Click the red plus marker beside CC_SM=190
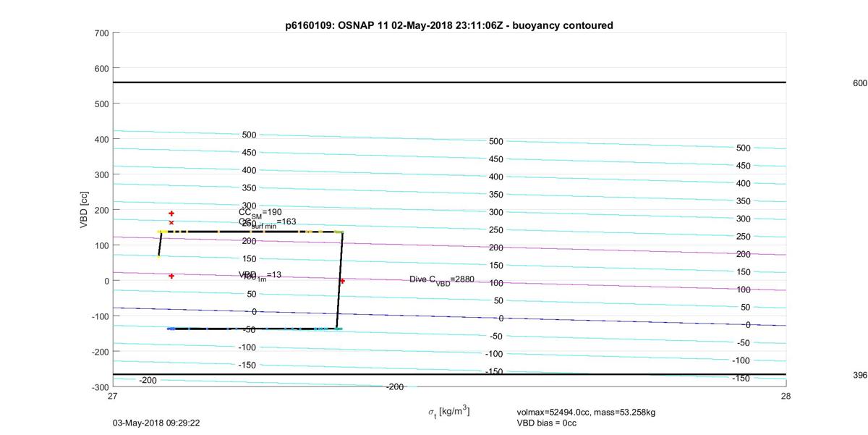The image size is (868, 435). tap(171, 214)
